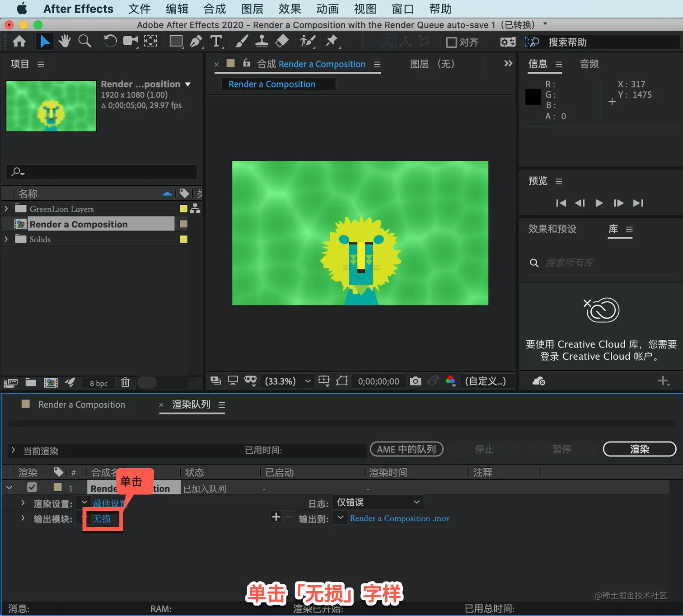Viewport: 683px width, 616px height.
Task: Toggle the always preview this view icon
Action: click(x=215, y=381)
